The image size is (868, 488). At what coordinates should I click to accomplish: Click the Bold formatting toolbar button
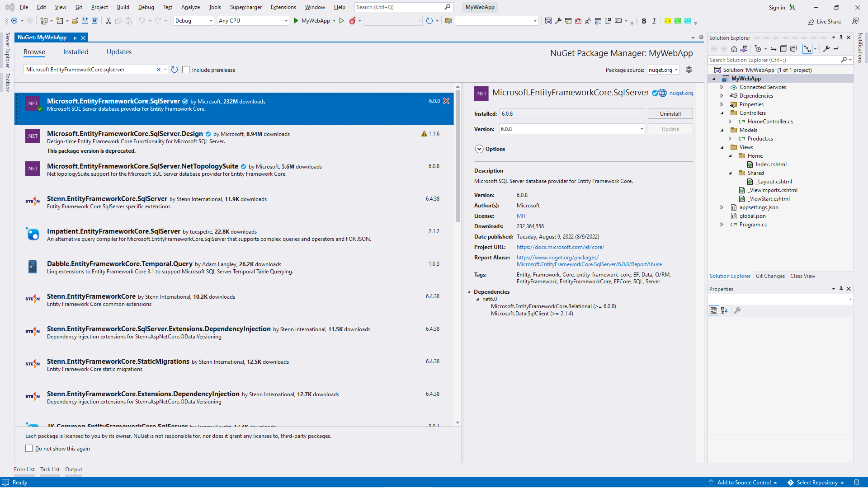coord(644,21)
